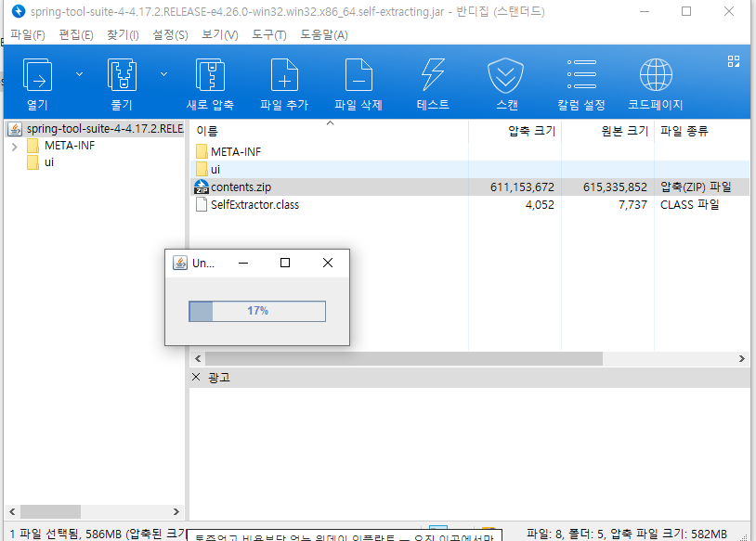The image size is (756, 541).
Task: Click status bar file count summary
Action: point(626,534)
